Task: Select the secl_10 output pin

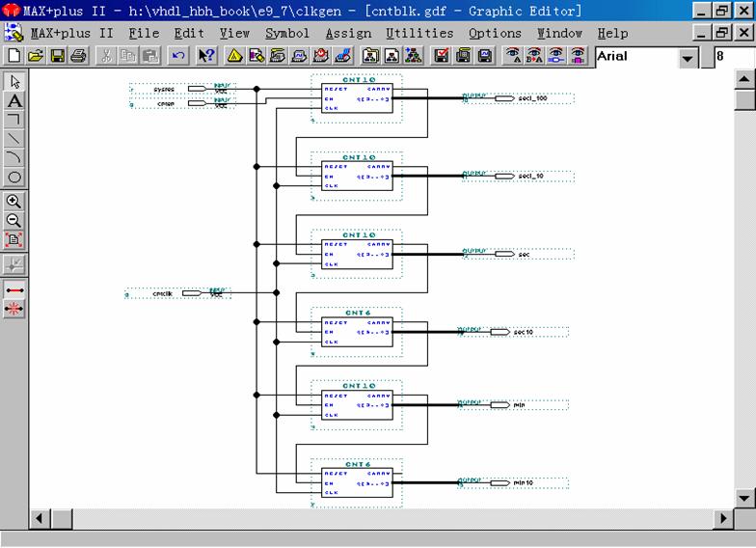Action: (518, 176)
